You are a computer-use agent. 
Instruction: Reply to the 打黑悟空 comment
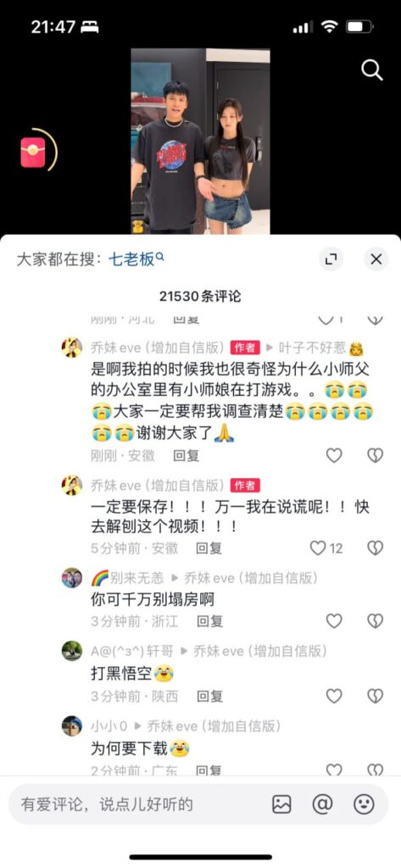pos(209,697)
